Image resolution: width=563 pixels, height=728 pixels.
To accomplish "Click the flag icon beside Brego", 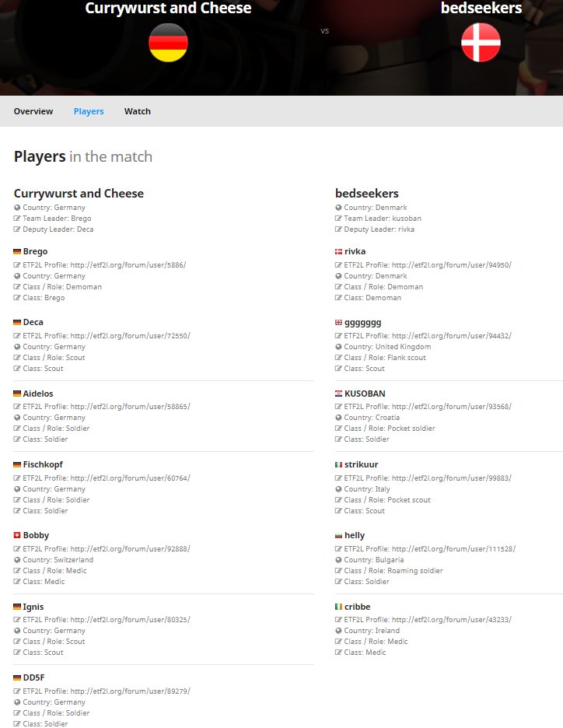I will point(17,252).
